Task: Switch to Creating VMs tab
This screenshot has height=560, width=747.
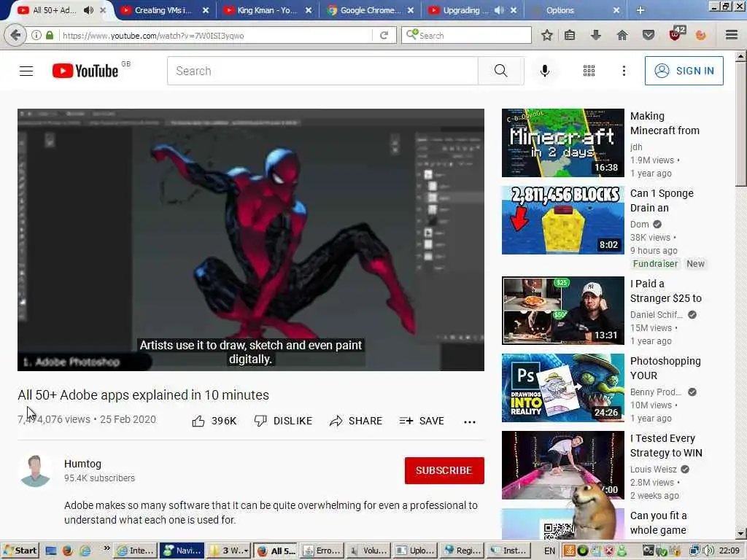Action: point(164,10)
